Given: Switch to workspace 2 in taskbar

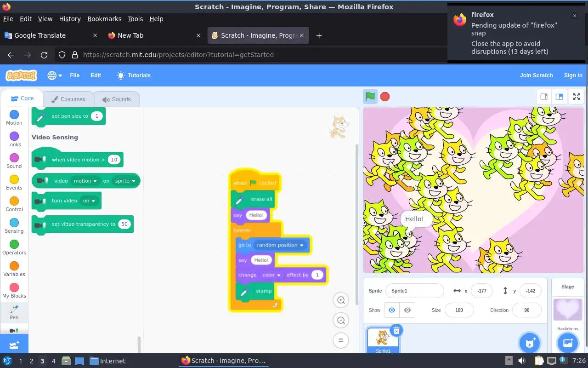Looking at the screenshot, I should (x=31, y=361).
